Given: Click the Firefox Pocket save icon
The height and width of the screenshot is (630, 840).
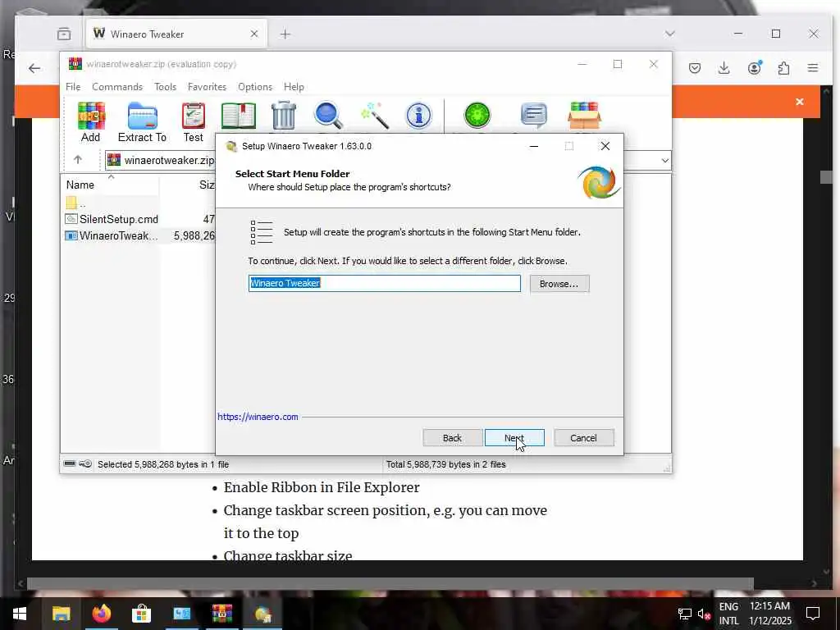Looking at the screenshot, I should [x=695, y=68].
